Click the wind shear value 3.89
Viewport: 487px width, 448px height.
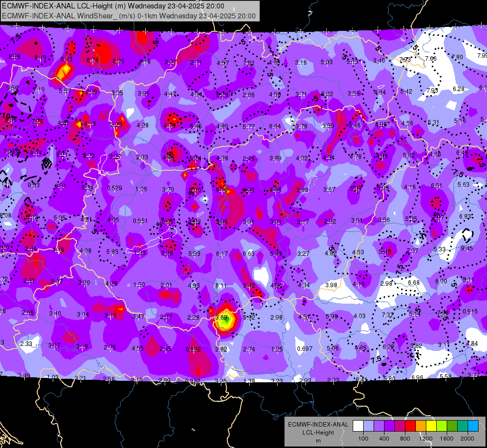(x=275, y=158)
